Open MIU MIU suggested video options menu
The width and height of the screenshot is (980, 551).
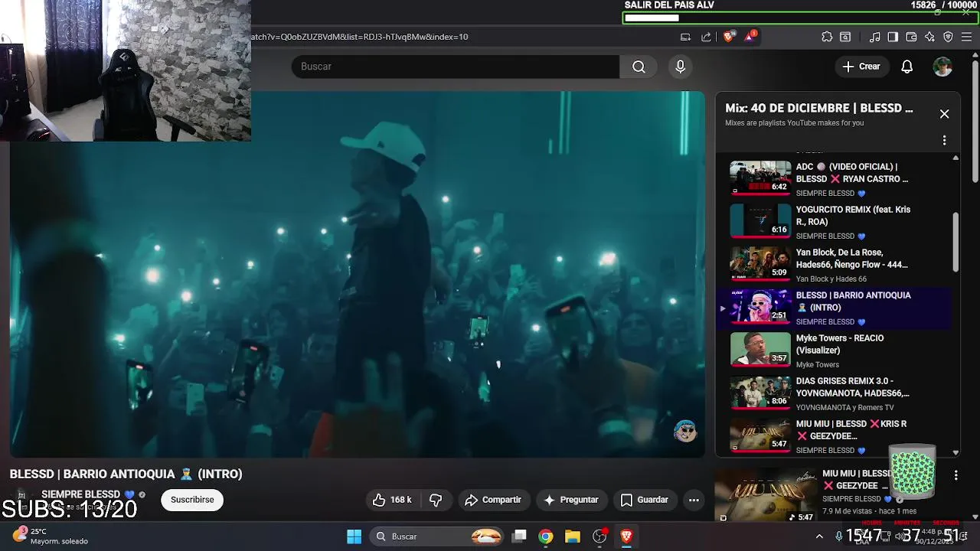click(955, 475)
